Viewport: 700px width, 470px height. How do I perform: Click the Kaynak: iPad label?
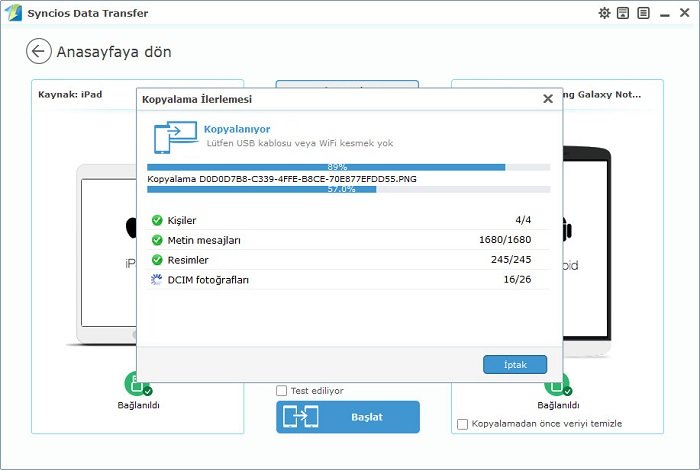[x=70, y=95]
